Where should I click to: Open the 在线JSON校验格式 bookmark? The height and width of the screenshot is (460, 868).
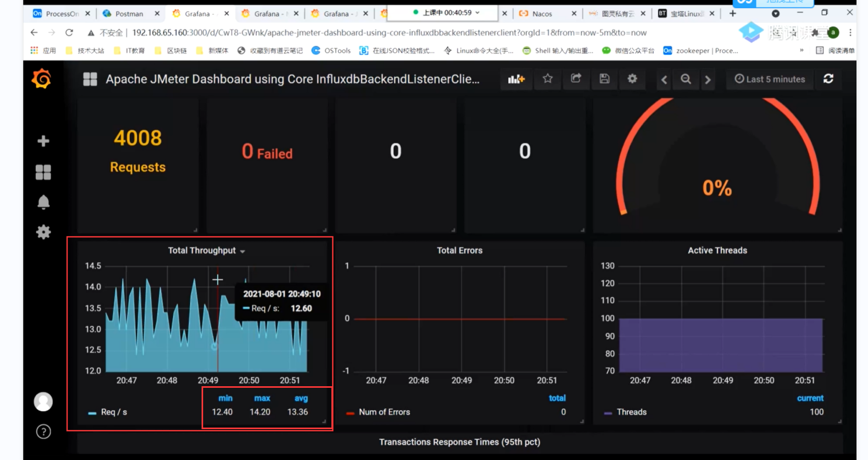[397, 51]
